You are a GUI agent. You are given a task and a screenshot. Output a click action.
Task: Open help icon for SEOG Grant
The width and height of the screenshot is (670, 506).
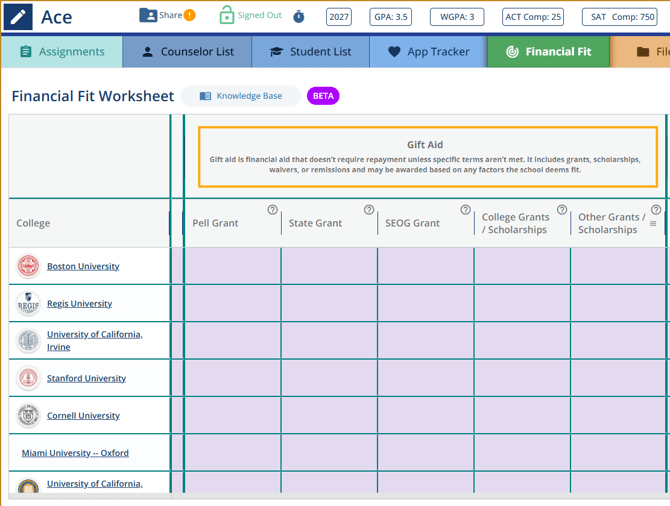pos(465,210)
